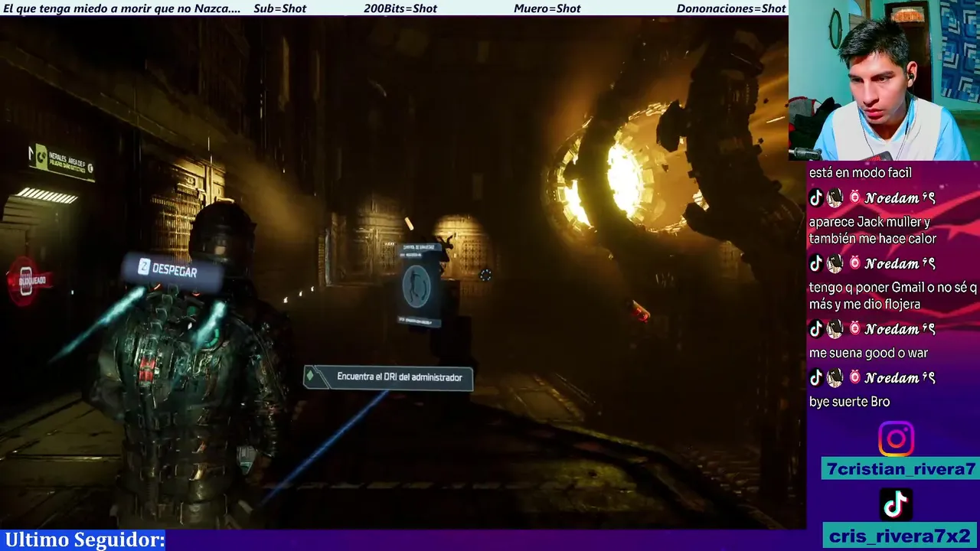Click the red badge on the 'bye suerte Bro' comment
980x551 pixels.
click(854, 378)
